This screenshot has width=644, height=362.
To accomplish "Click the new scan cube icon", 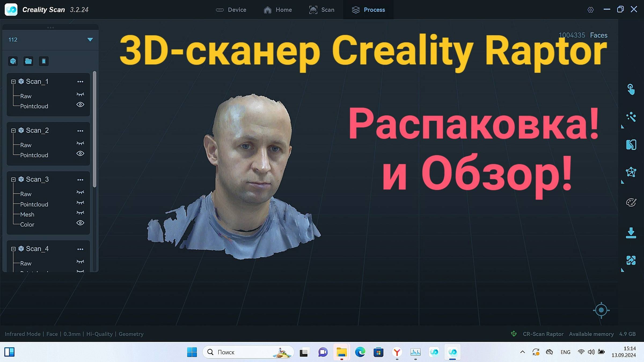I will coord(13,61).
